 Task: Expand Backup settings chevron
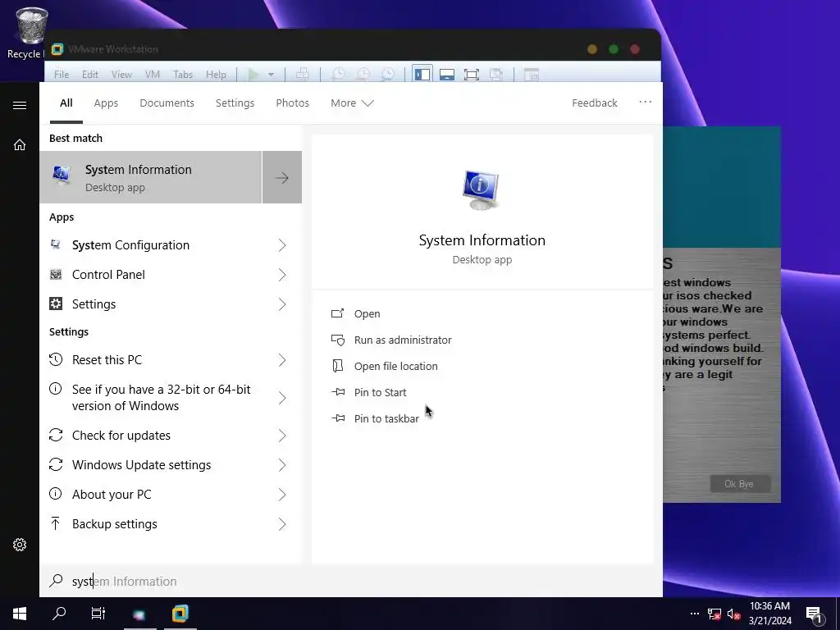click(x=282, y=524)
